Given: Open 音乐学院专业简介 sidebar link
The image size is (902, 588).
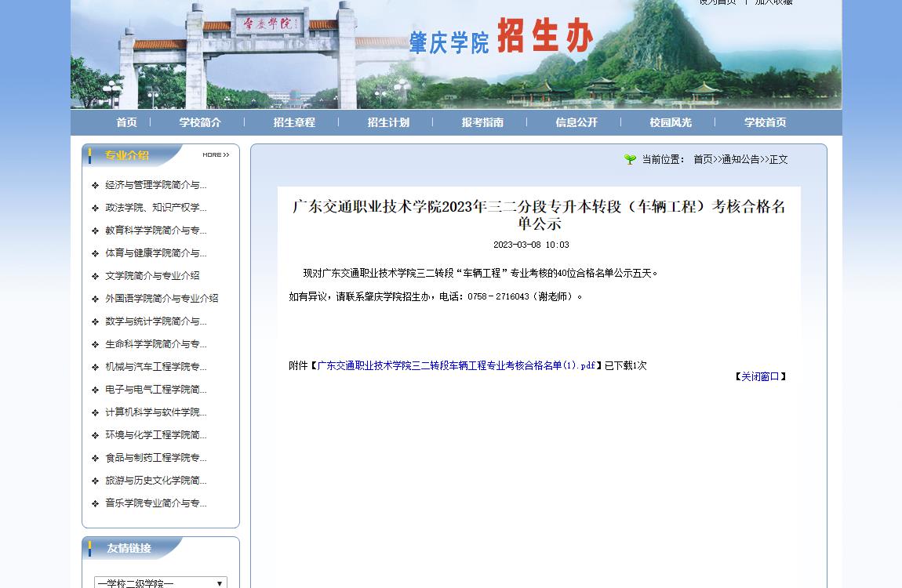Looking at the screenshot, I should click(156, 503).
